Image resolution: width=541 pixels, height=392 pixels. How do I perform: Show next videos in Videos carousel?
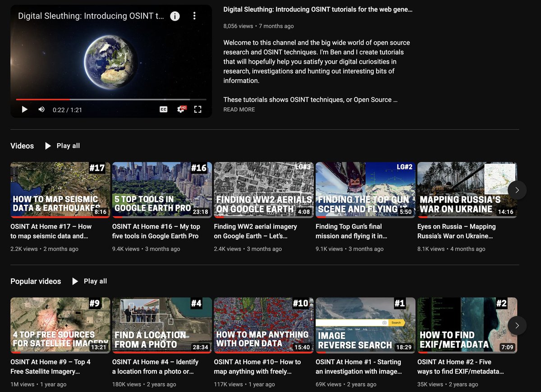517,190
